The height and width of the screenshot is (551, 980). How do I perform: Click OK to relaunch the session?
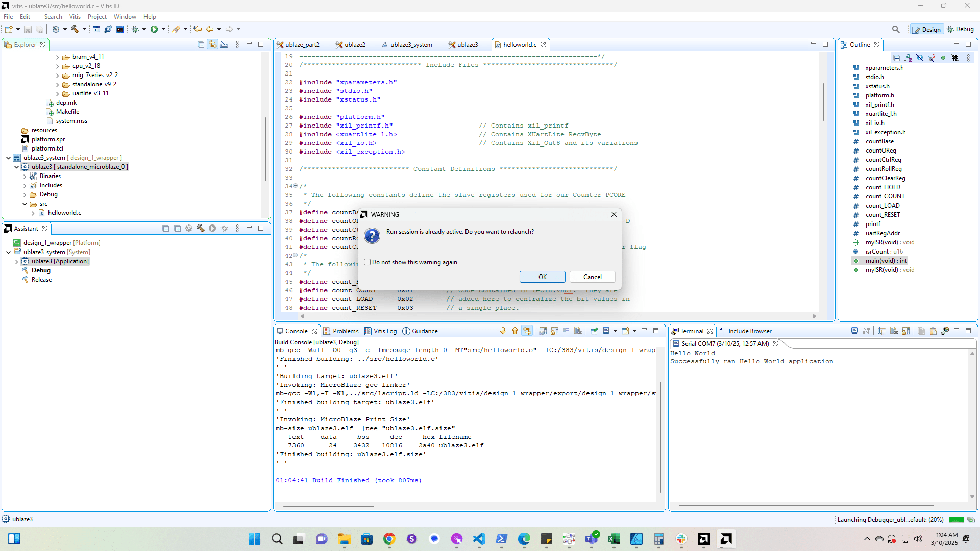[x=542, y=277]
